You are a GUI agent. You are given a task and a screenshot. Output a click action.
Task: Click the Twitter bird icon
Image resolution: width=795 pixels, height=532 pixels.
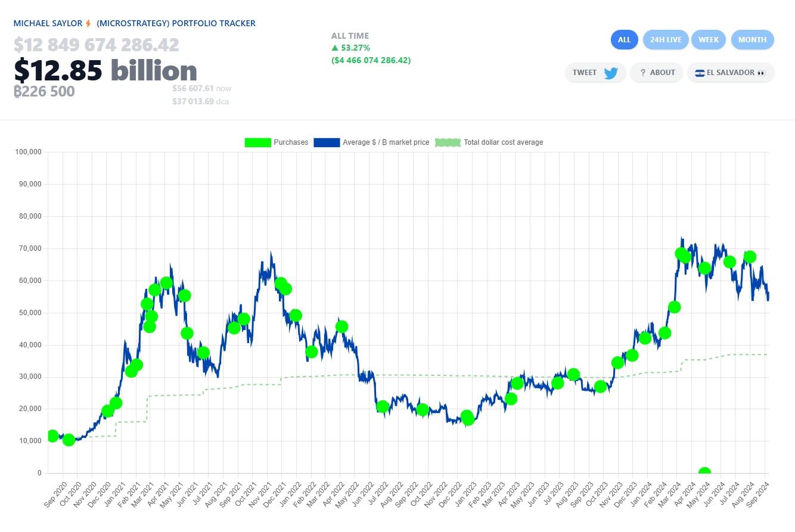tap(611, 73)
